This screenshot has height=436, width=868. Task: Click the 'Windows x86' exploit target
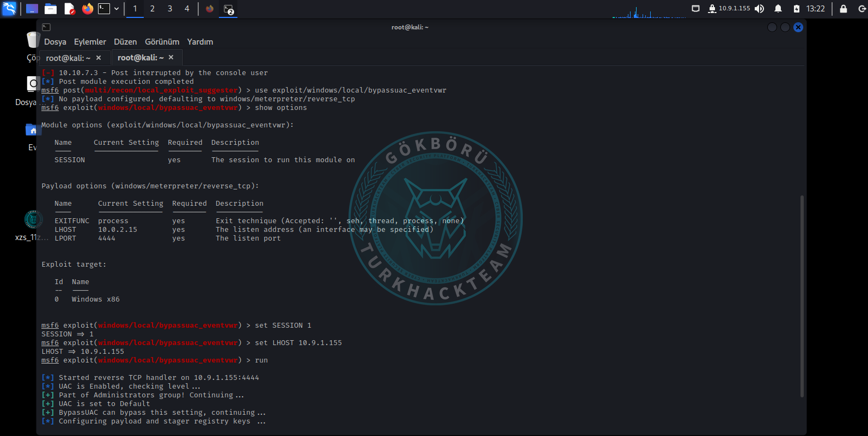[96, 299]
